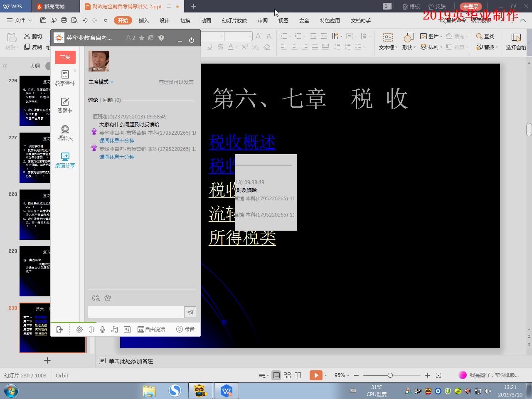The image size is (532, 399).
Task: Add a new slide with plus button
Action: coord(47,360)
